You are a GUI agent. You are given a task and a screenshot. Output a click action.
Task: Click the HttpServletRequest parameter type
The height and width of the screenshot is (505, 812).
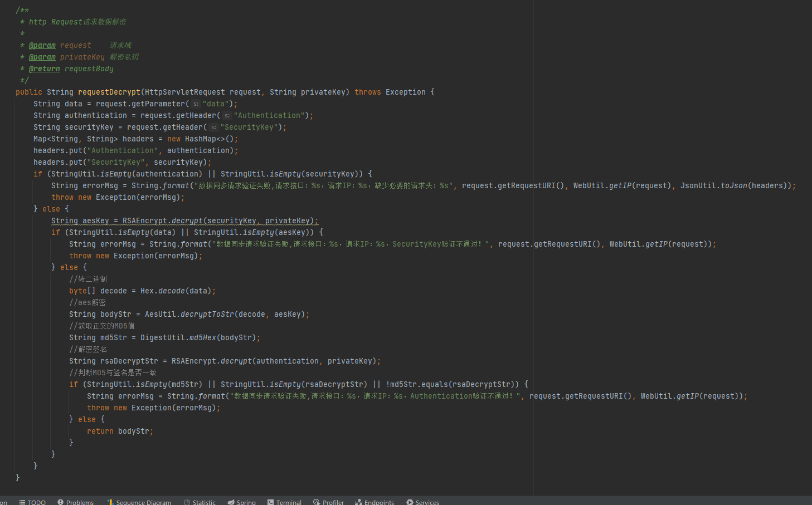click(x=185, y=92)
